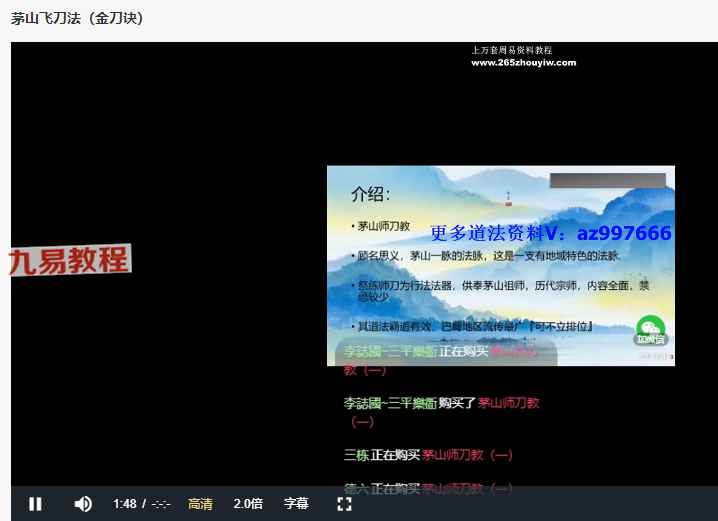This screenshot has width=718, height=521.
Task: Open the 字幕 subtitle options
Action: (296, 504)
